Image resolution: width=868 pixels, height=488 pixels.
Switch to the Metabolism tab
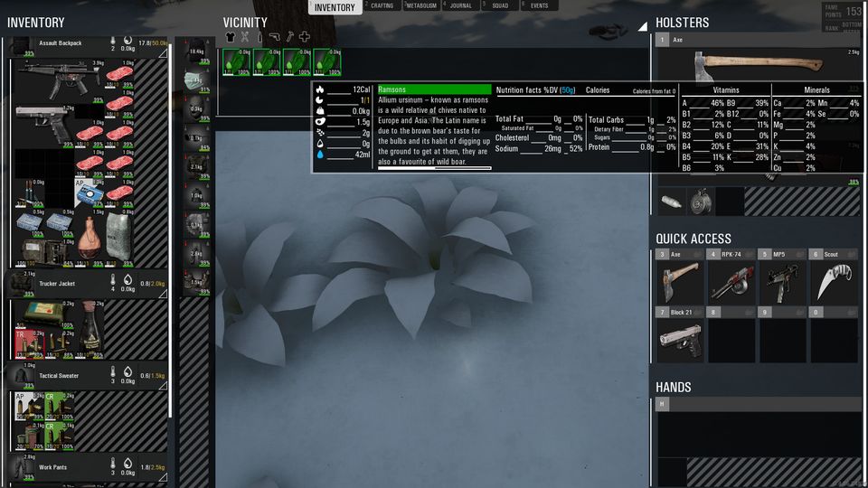pyautogui.click(x=420, y=5)
